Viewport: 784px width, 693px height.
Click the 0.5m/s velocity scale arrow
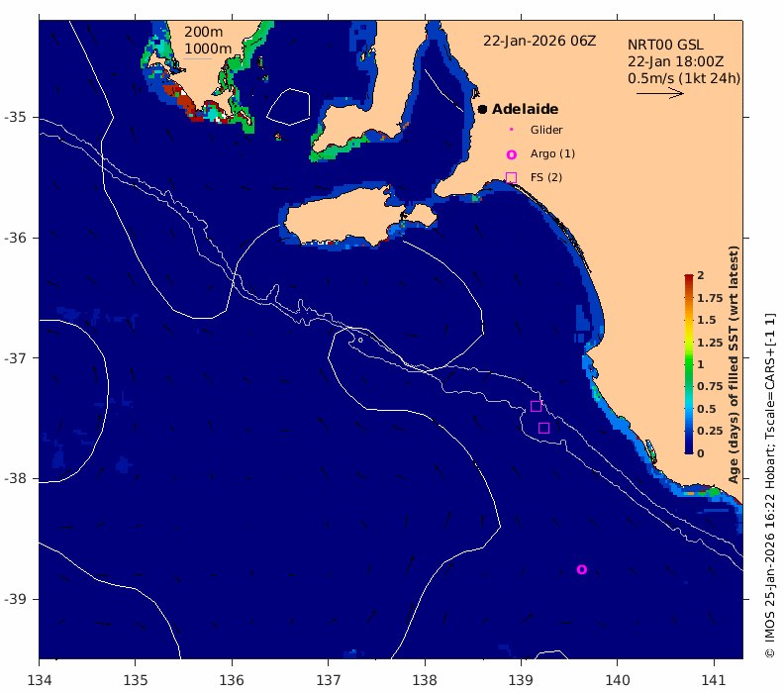tap(660, 93)
